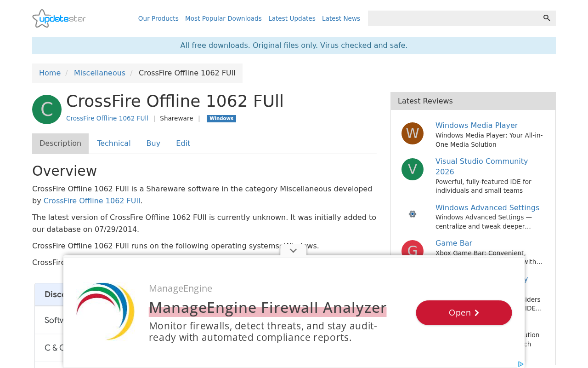This screenshot has height=368, width=588.
Task: Click the ad description about monitoring firewalls
Action: [x=263, y=332]
